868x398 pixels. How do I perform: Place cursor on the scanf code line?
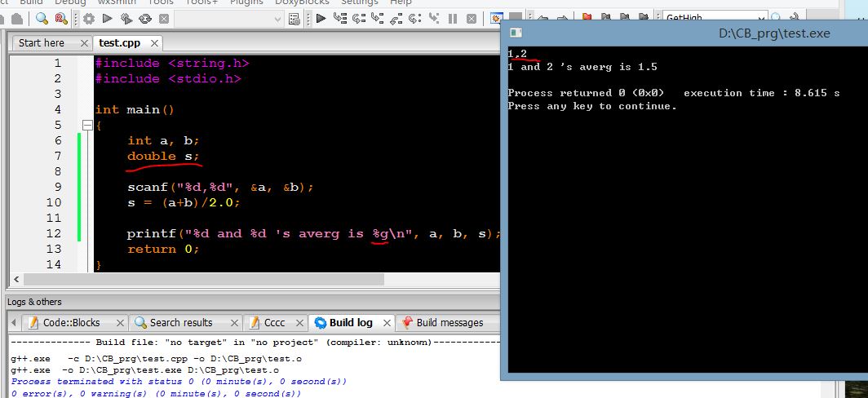[x=220, y=187]
